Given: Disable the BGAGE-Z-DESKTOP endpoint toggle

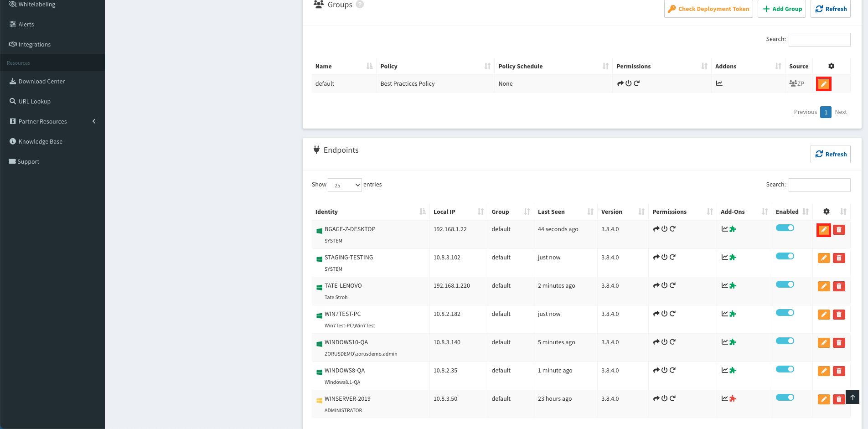Looking at the screenshot, I should pos(785,228).
